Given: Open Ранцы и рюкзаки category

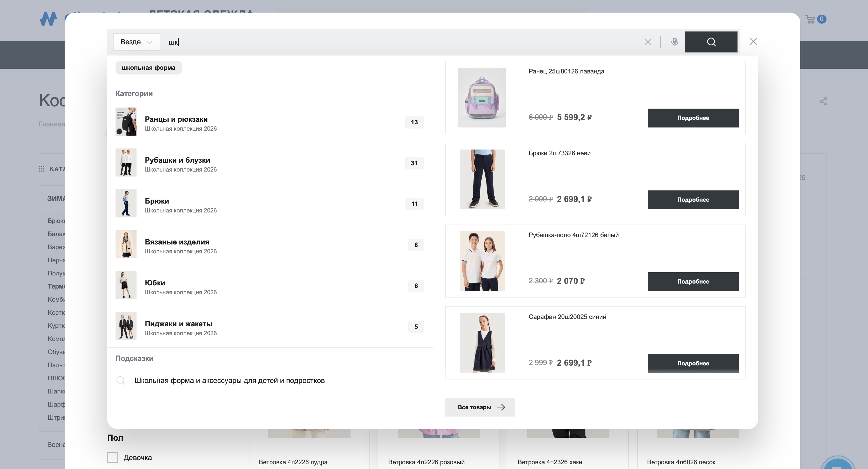Looking at the screenshot, I should point(270,122).
